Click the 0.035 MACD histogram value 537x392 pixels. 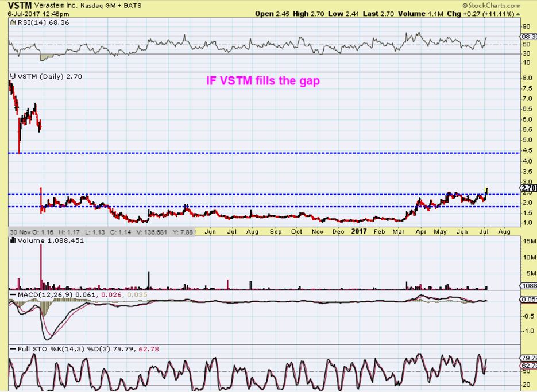coord(137,295)
